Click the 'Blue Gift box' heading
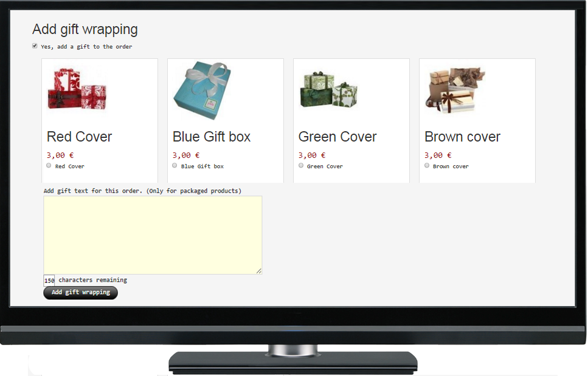The width and height of the screenshot is (588, 376). click(212, 137)
